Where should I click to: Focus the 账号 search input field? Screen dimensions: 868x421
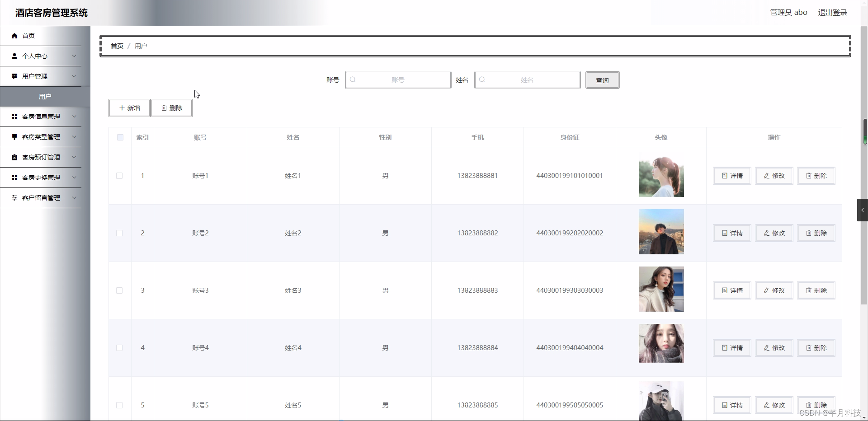398,80
